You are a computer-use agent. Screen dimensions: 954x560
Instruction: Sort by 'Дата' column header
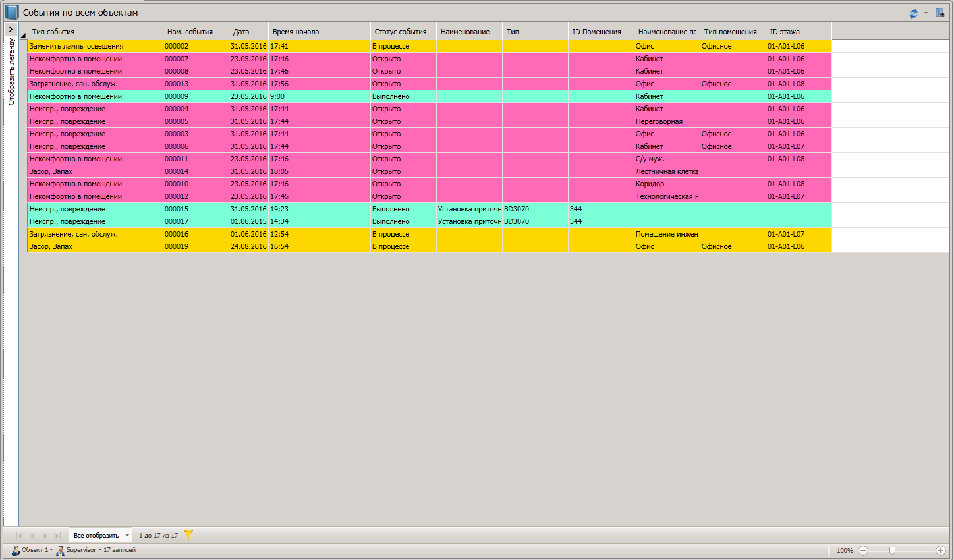point(248,32)
